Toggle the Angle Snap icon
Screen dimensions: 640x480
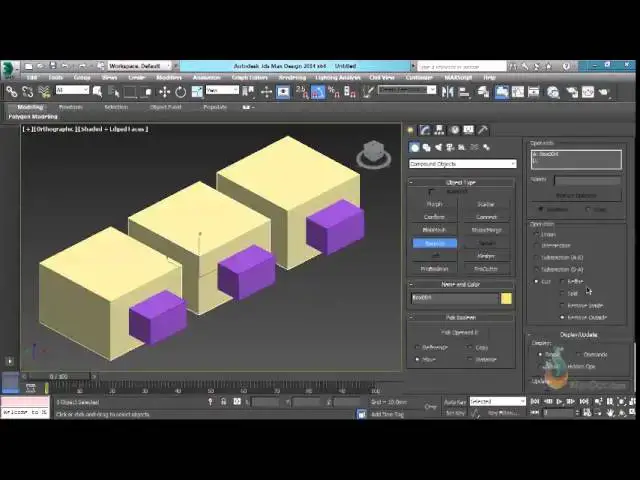click(x=318, y=92)
